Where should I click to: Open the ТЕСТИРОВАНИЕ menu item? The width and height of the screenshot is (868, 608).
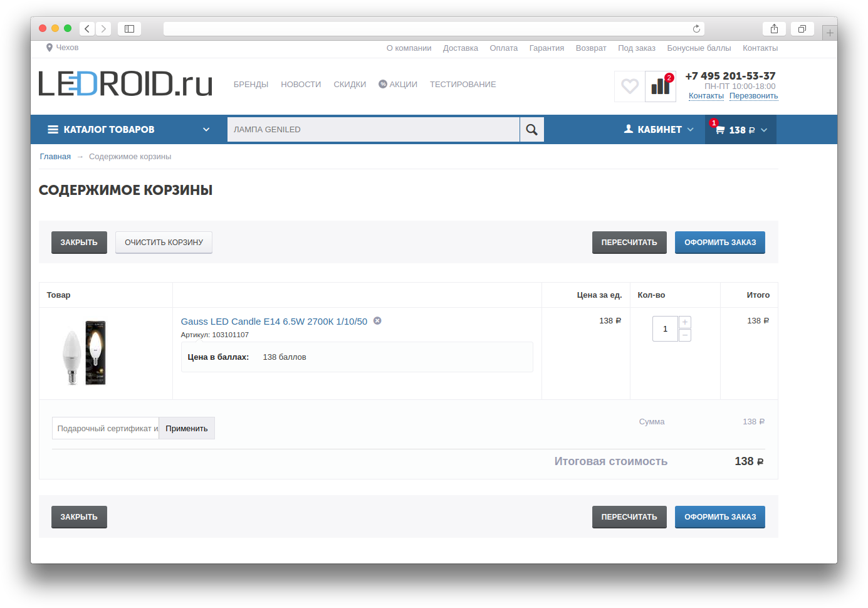463,84
